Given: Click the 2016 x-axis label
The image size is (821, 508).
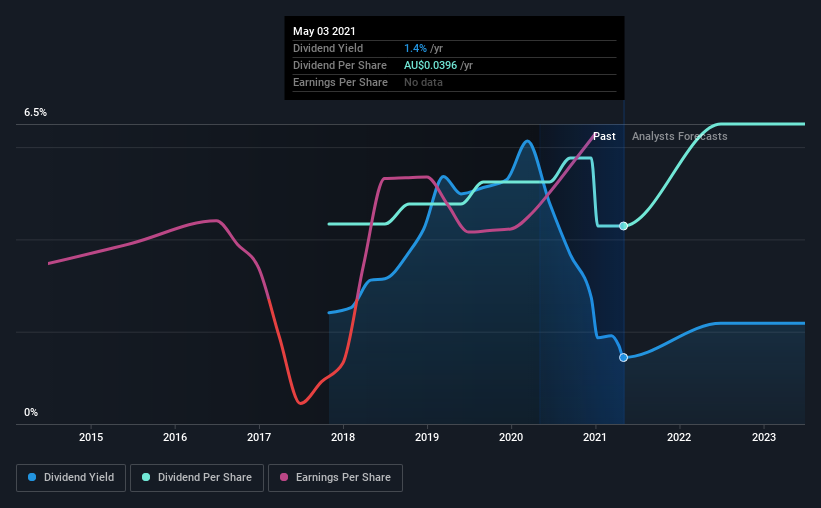Looking at the screenshot, I should (x=175, y=437).
